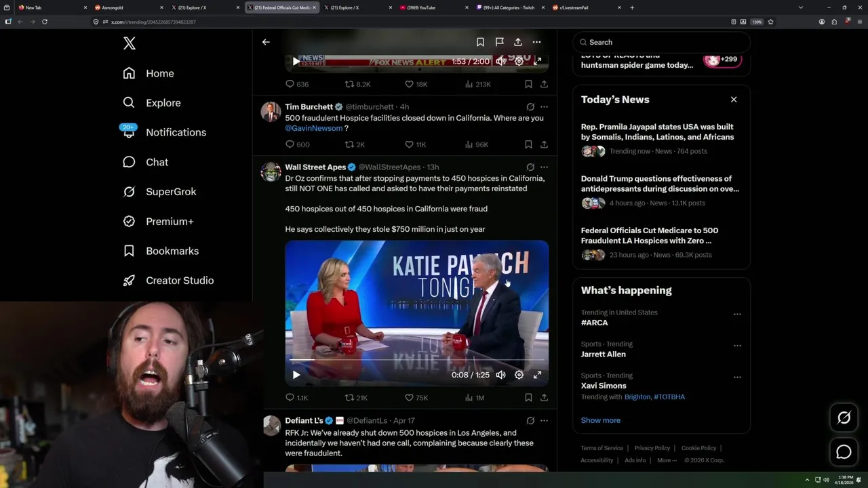Open Premium+ in the sidebar
The width and height of the screenshot is (868, 488).
pos(159,222)
